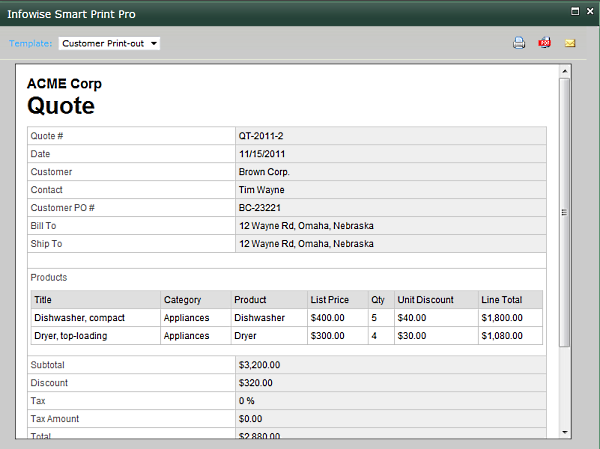Image resolution: width=600 pixels, height=449 pixels.
Task: Click the Quote heading in the preview
Action: tap(61, 106)
